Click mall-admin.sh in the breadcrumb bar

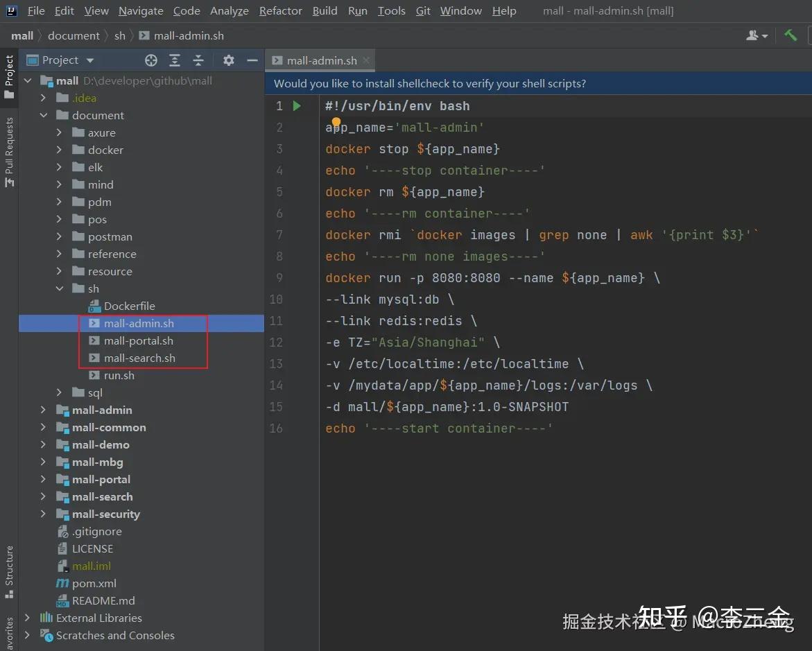tap(182, 36)
